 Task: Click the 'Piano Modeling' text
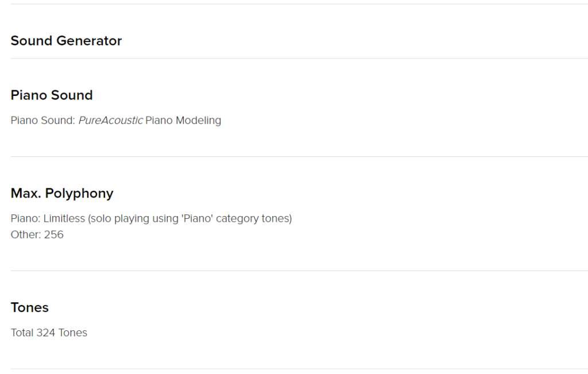coord(183,121)
